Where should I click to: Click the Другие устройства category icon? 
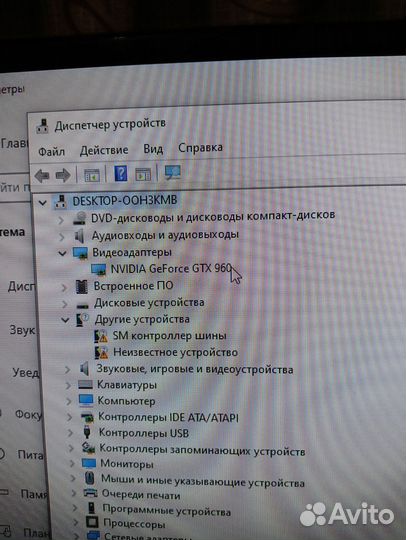83,320
